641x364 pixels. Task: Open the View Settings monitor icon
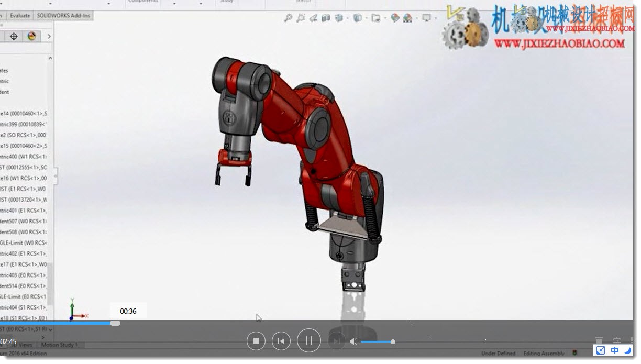coord(426,18)
